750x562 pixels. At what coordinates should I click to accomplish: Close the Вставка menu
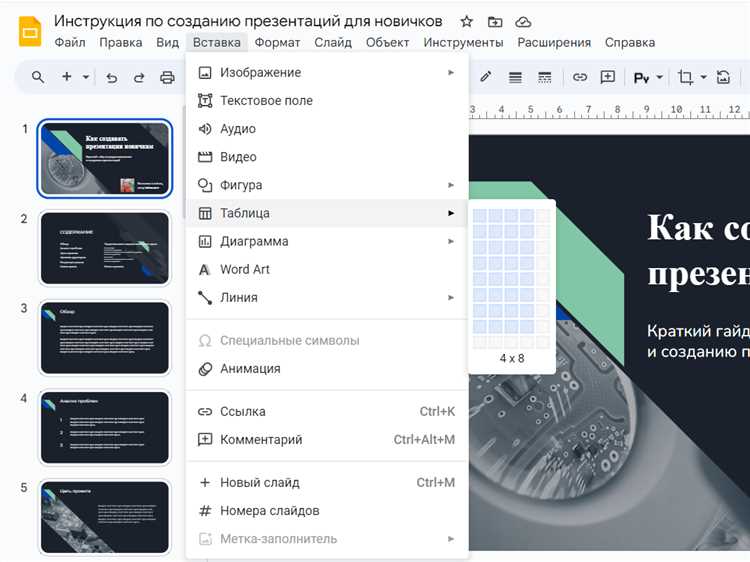217,43
